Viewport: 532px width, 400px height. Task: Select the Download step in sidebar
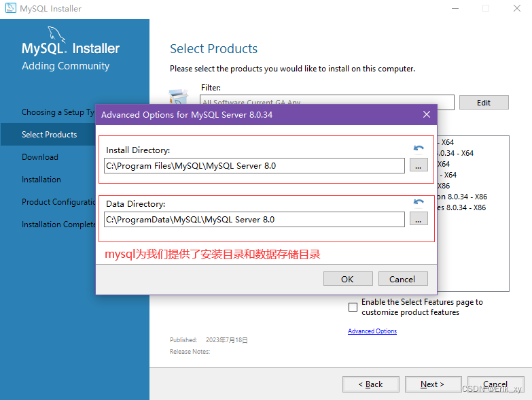[40, 157]
